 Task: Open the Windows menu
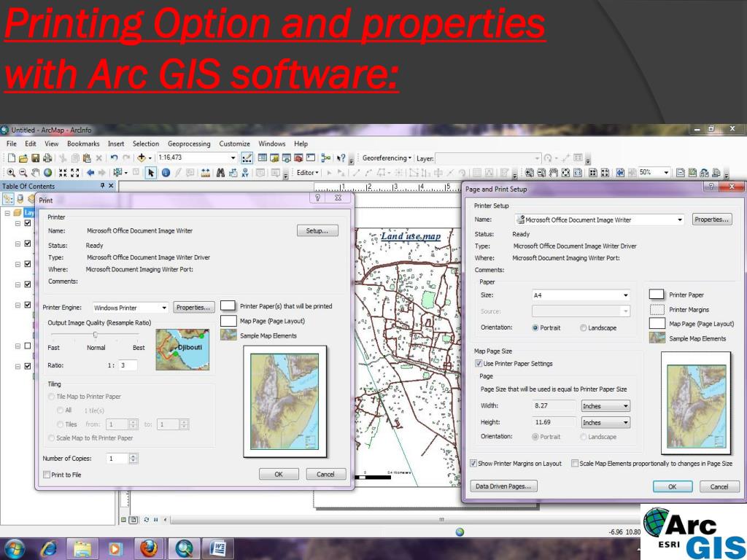point(271,144)
